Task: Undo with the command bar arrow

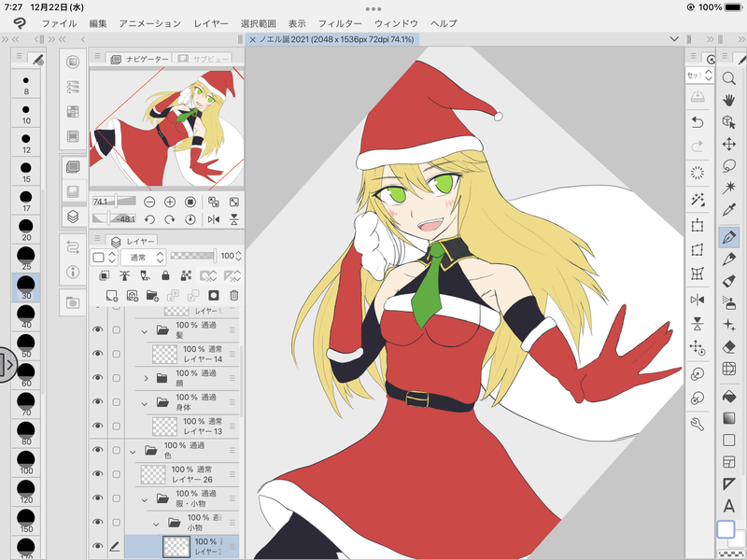Action: coord(698,122)
